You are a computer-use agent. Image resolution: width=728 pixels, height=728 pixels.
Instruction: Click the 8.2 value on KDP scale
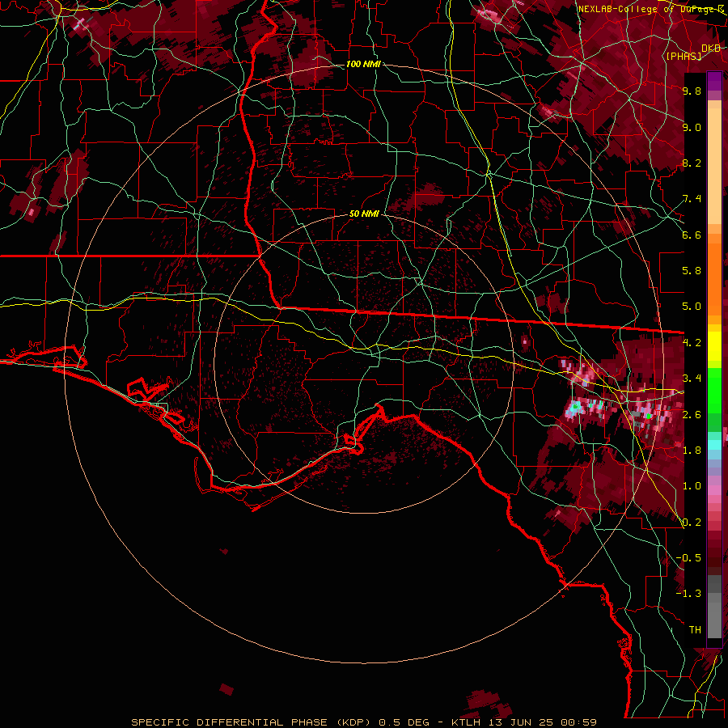(692, 163)
